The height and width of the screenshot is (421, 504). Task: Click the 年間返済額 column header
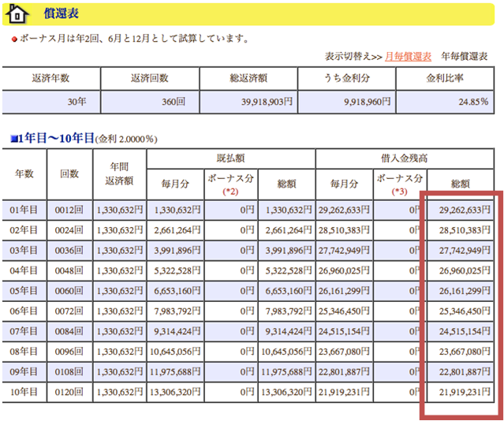118,174
